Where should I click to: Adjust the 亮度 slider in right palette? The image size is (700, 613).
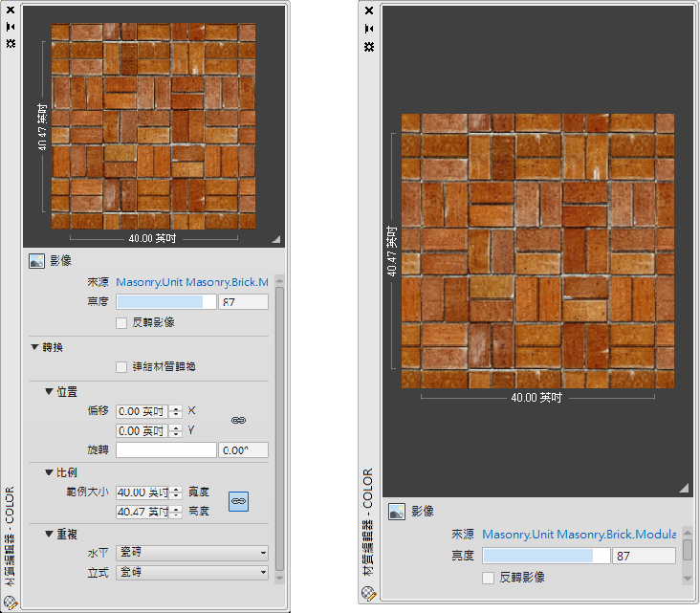click(x=546, y=556)
